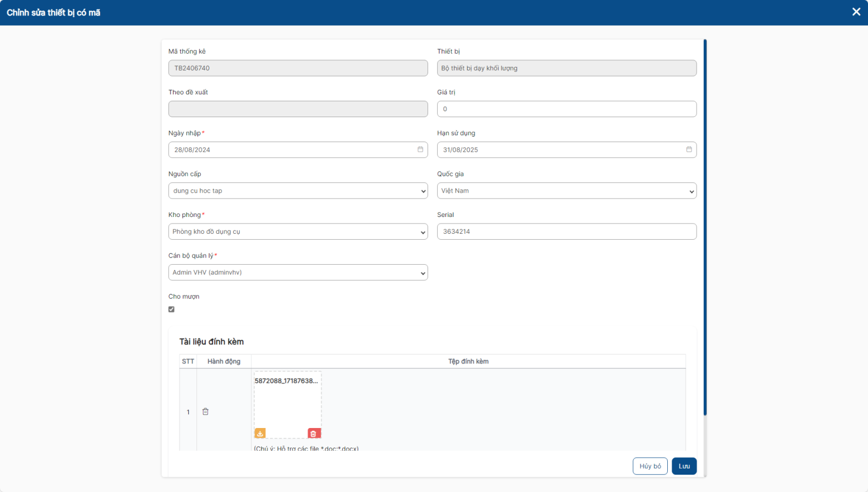Toggle the Cho mượn checkbox

click(171, 309)
